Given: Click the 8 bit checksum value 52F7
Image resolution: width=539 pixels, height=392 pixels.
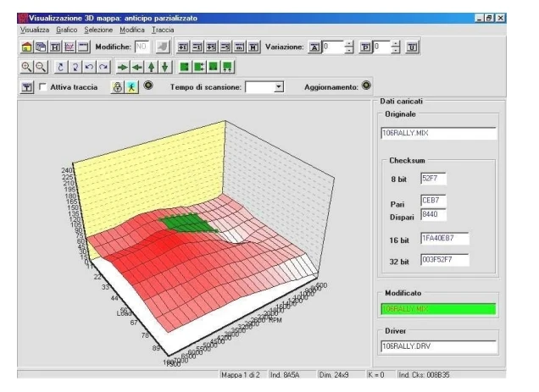Looking at the screenshot, I should 433,179.
